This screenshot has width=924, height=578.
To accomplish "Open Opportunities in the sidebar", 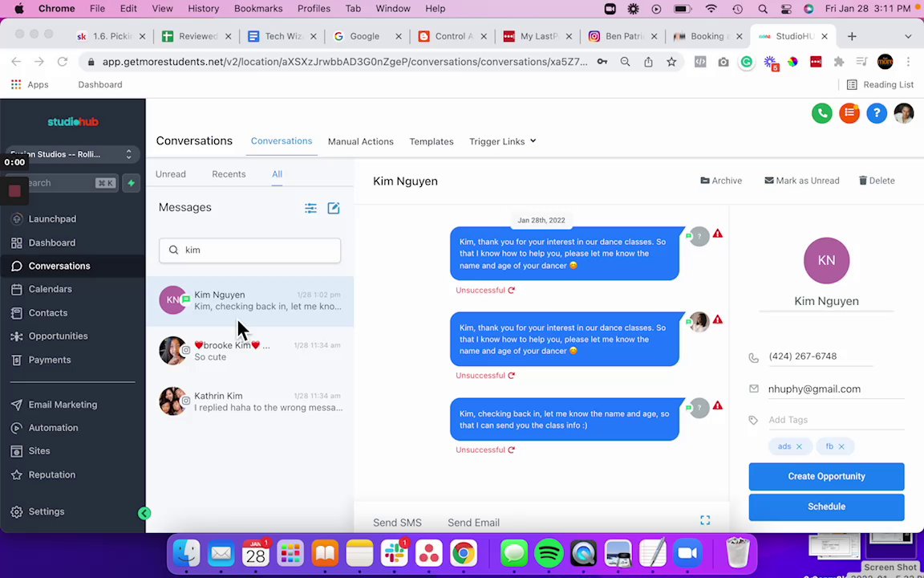I will coord(58,336).
